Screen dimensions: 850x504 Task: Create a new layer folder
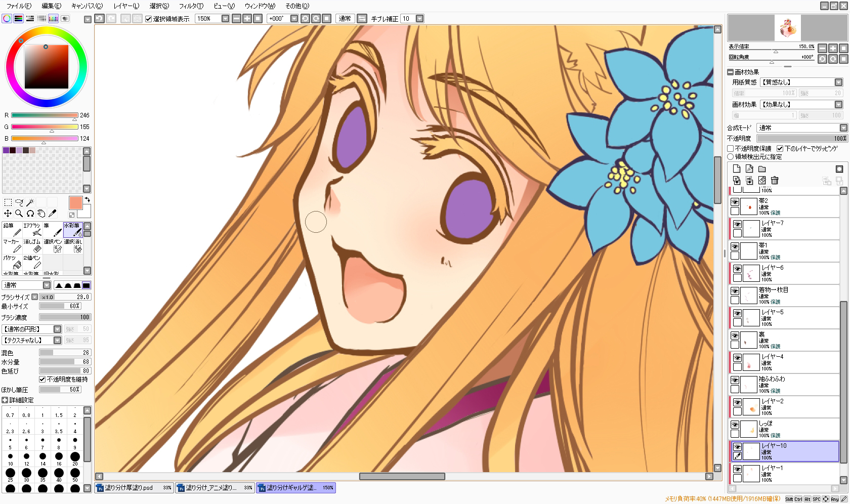click(x=762, y=169)
